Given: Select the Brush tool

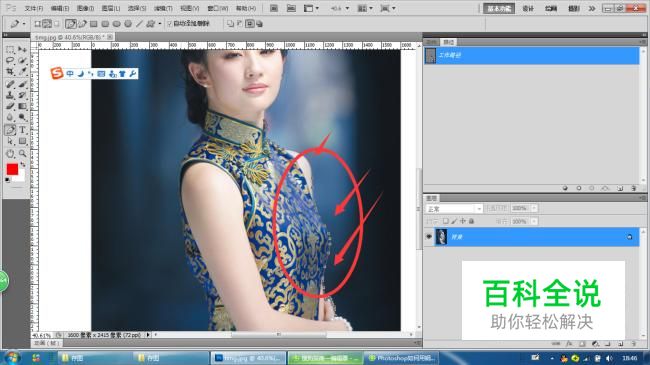Looking at the screenshot, I should (x=22, y=84).
